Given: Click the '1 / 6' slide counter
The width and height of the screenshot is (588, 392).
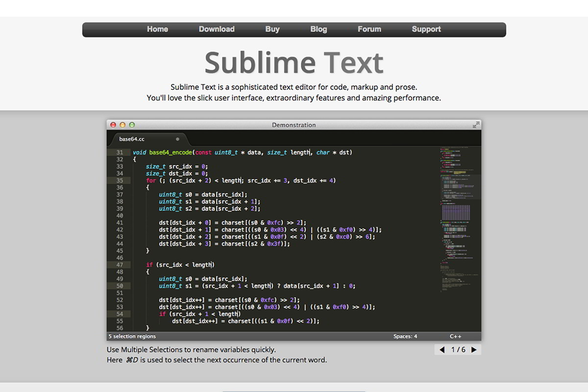Looking at the screenshot, I should click(x=458, y=350).
